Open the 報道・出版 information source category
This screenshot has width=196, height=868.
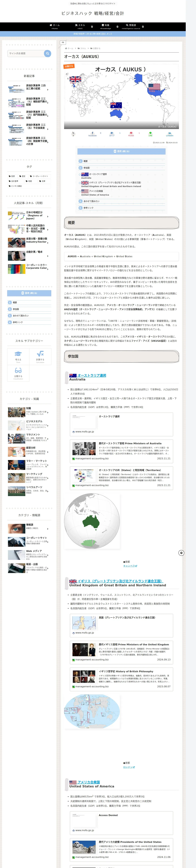[x=29, y=568]
